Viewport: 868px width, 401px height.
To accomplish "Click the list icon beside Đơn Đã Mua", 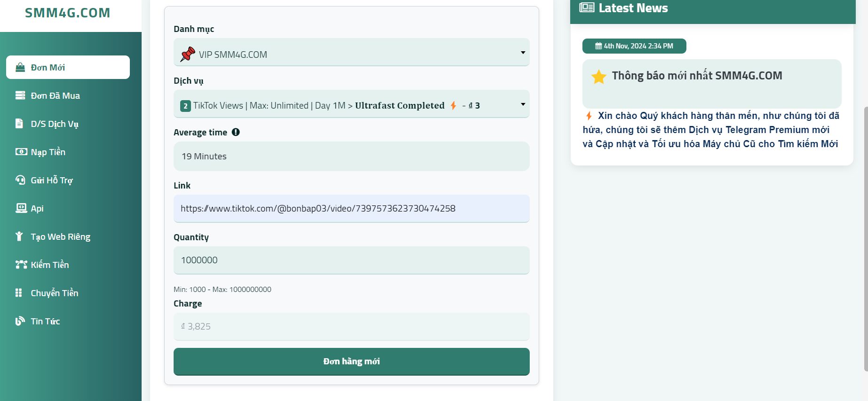I will (20, 95).
